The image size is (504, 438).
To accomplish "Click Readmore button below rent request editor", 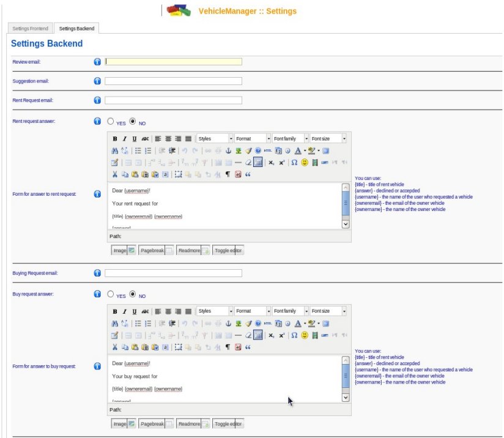I will coord(193,250).
